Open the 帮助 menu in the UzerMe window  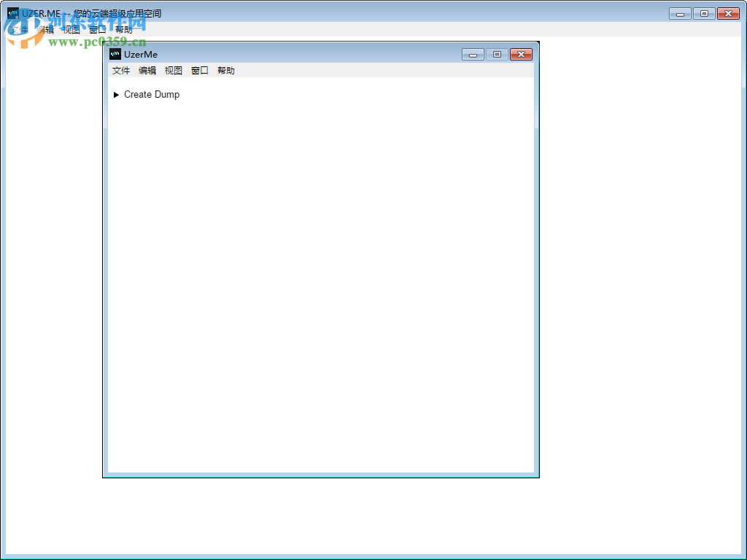pos(225,71)
